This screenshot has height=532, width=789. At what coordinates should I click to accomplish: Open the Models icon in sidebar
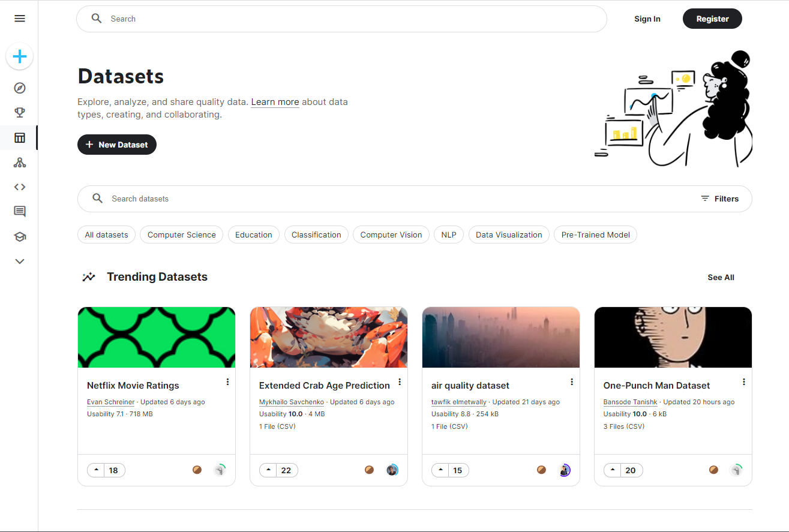tap(20, 163)
